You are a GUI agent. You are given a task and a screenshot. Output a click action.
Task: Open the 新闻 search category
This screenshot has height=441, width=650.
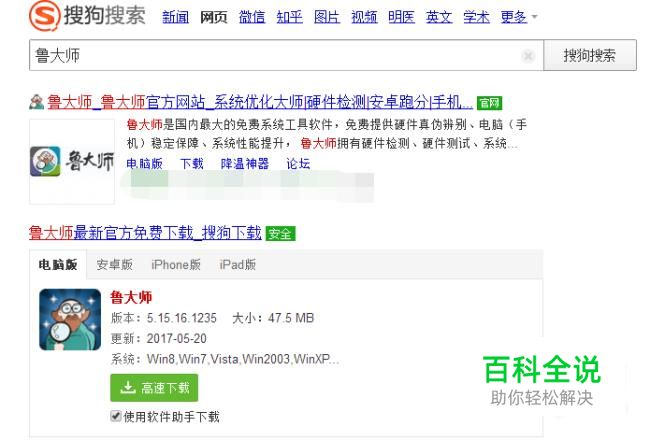click(x=175, y=17)
